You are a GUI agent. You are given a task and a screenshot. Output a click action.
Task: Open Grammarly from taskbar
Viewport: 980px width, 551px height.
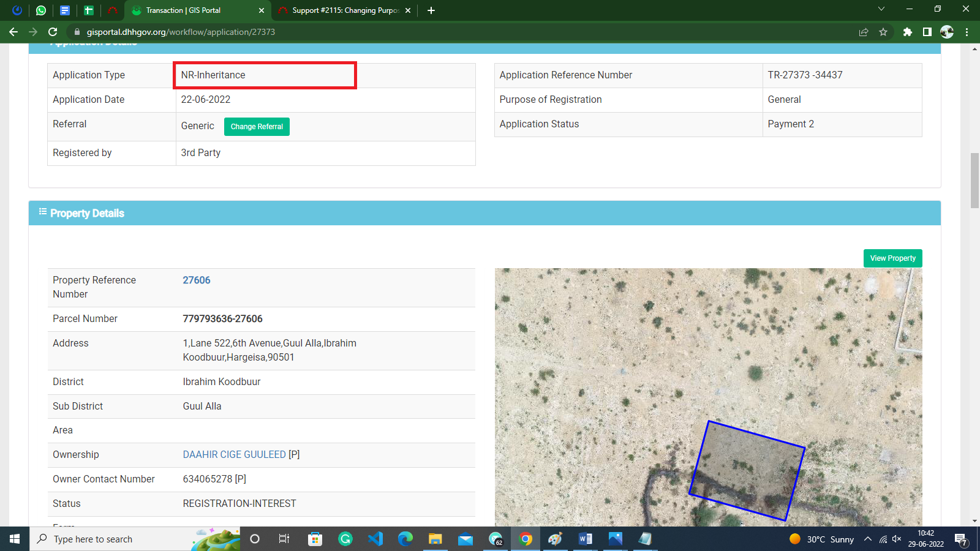[345, 539]
